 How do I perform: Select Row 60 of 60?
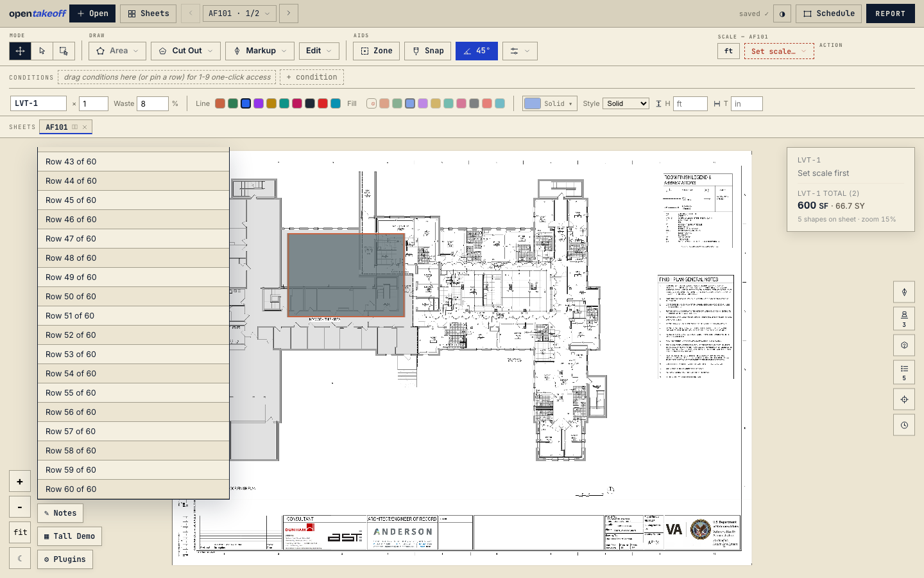[133, 489]
